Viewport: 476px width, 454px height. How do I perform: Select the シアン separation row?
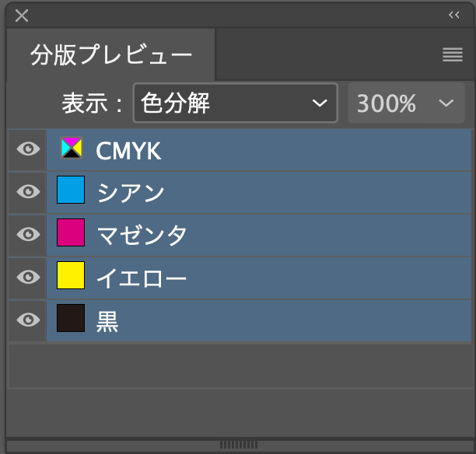[259, 192]
